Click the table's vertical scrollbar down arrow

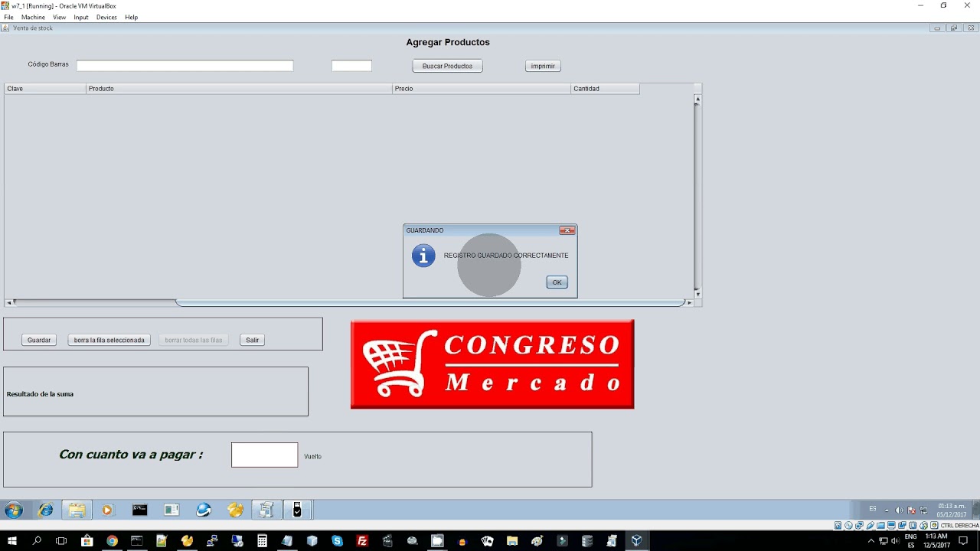coord(697,294)
